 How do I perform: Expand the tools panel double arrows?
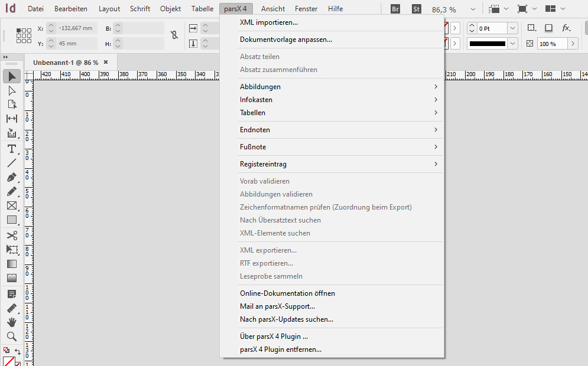(5, 57)
